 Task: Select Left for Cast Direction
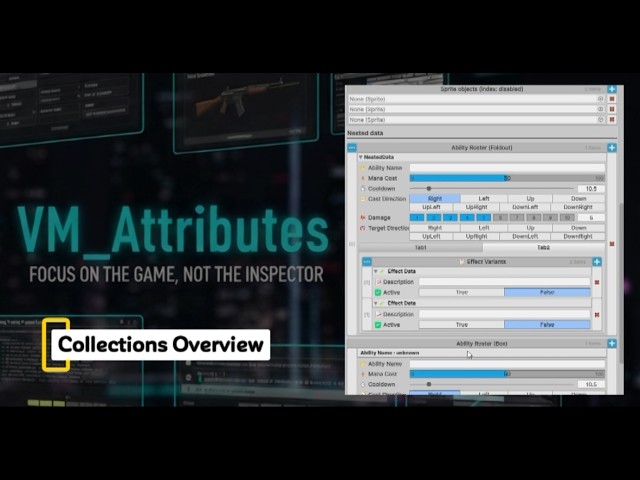[484, 198]
